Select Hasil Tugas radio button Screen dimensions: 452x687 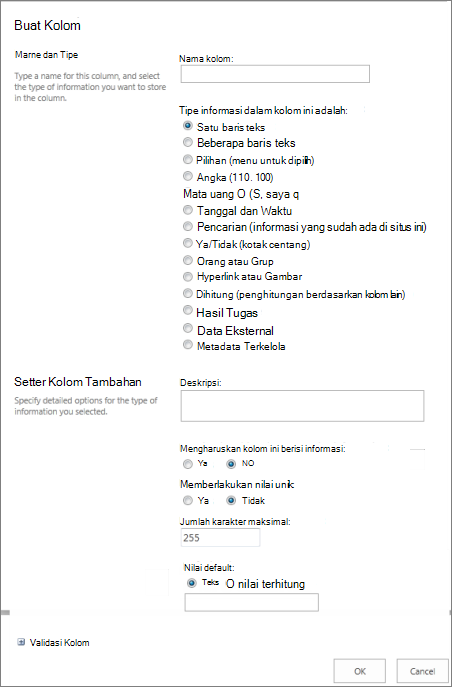pos(187,311)
